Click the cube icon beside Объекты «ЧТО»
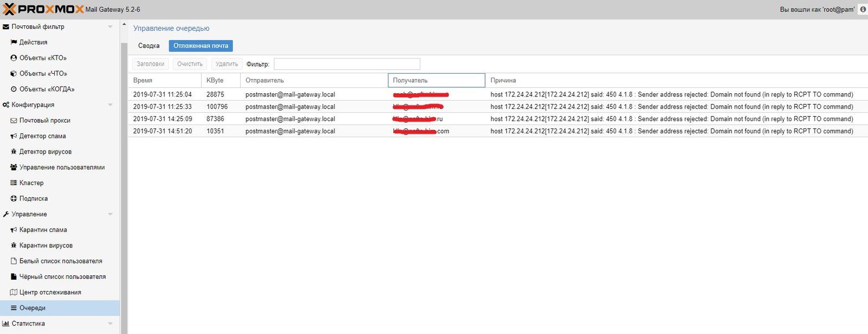 (x=14, y=74)
